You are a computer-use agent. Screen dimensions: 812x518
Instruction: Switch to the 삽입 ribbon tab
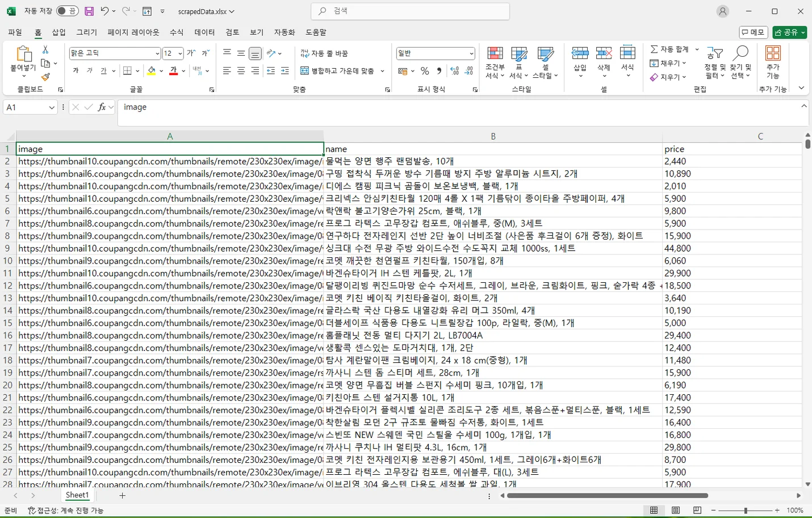tap(59, 32)
